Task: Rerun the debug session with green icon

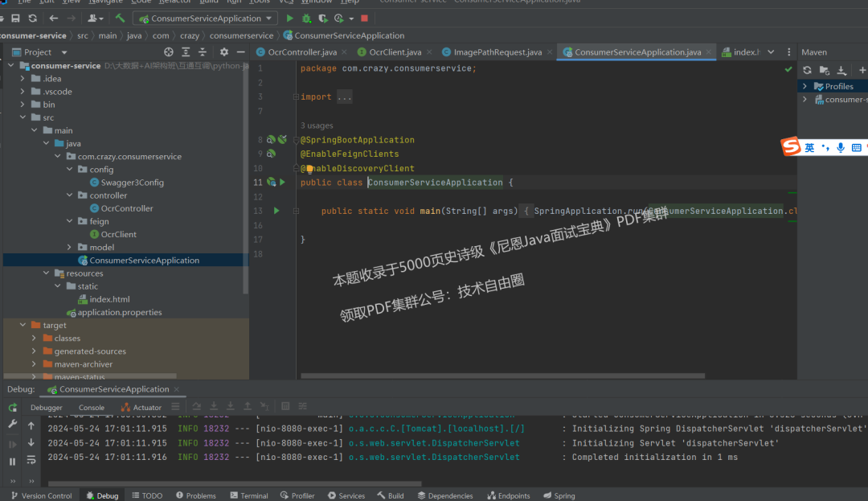Action: click(13, 408)
